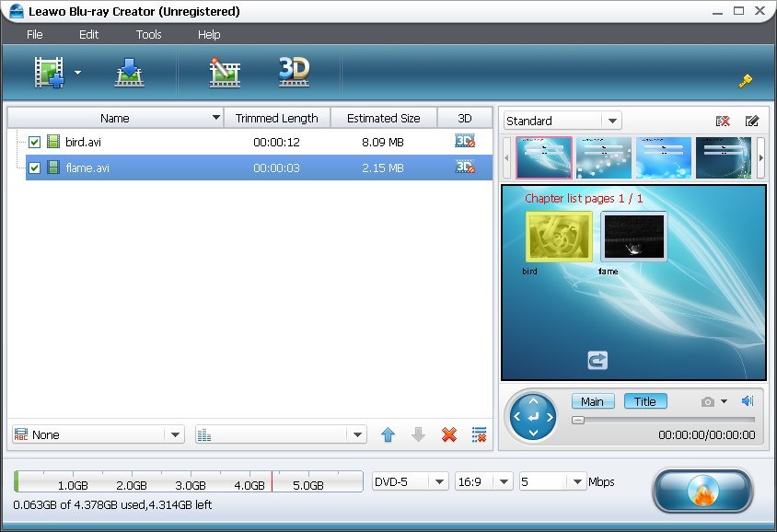Viewport: 777px width, 532px height.
Task: Select the third bright blue template thumbnail
Action: pyautogui.click(x=664, y=157)
